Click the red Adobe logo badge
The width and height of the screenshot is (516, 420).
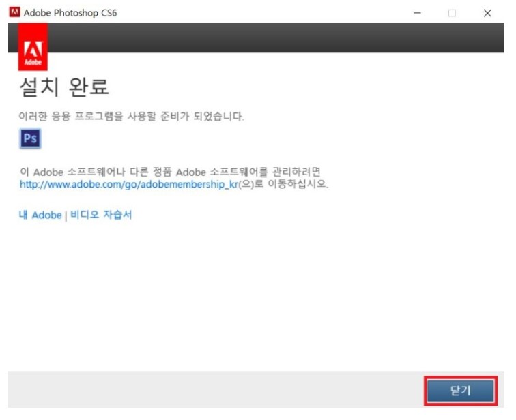33,48
